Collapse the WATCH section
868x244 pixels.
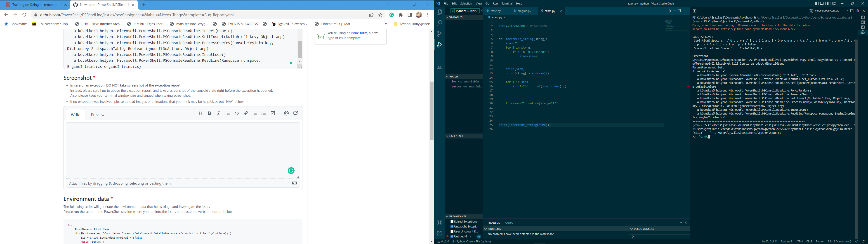click(x=464, y=77)
